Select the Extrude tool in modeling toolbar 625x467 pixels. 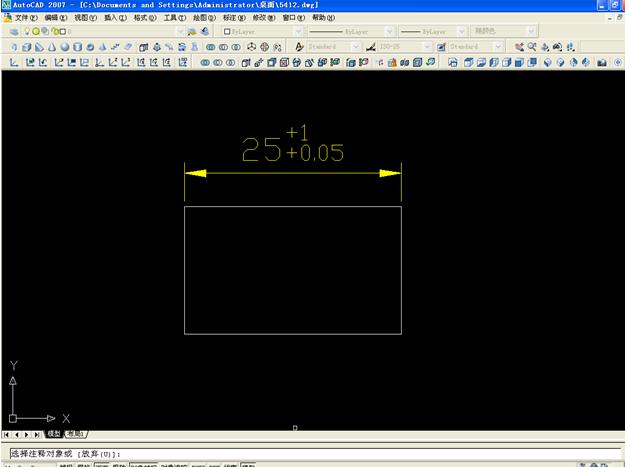[x=143, y=47]
